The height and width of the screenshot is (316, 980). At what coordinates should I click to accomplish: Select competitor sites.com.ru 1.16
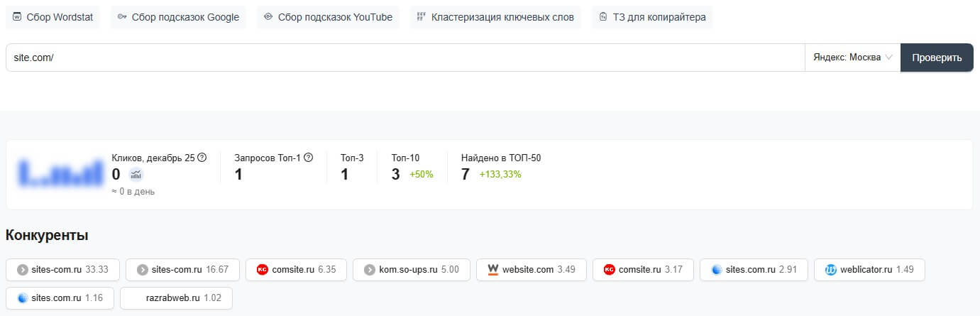[60, 298]
